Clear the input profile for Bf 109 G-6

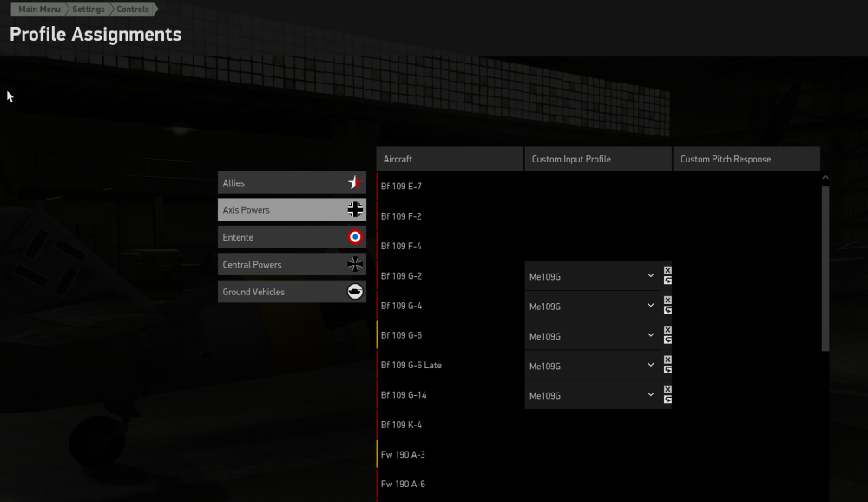(x=667, y=330)
